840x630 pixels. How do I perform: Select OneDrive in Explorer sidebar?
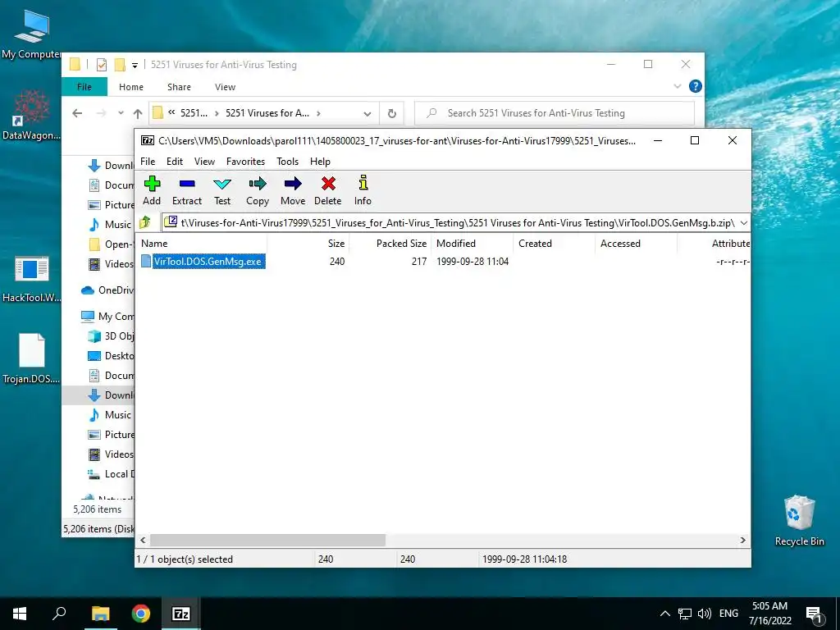pos(107,290)
